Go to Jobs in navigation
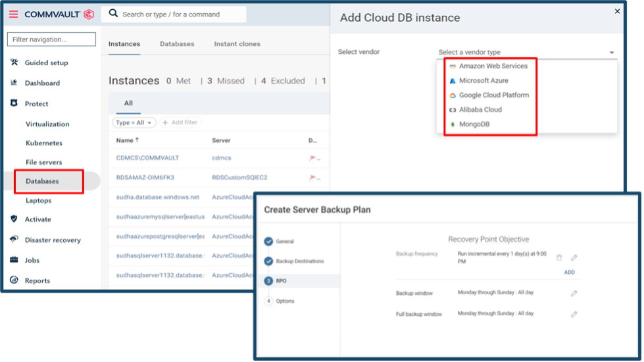This screenshot has width=644, height=362. [x=32, y=261]
